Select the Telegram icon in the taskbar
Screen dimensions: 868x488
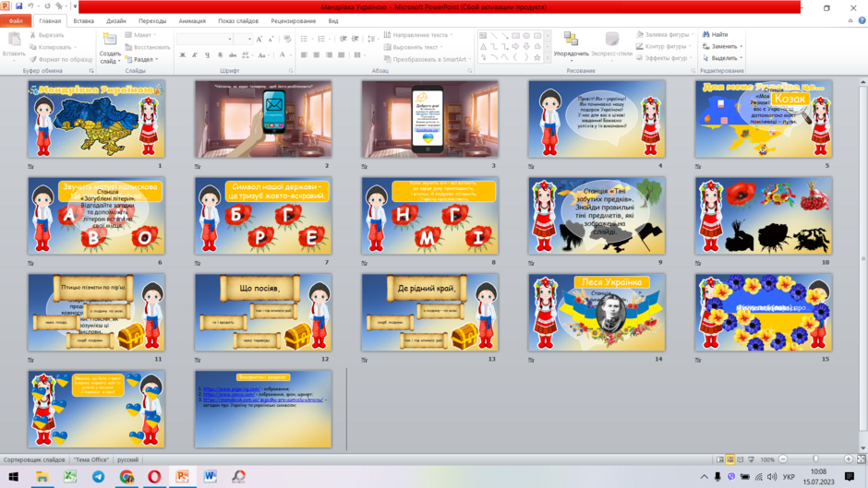[98, 476]
